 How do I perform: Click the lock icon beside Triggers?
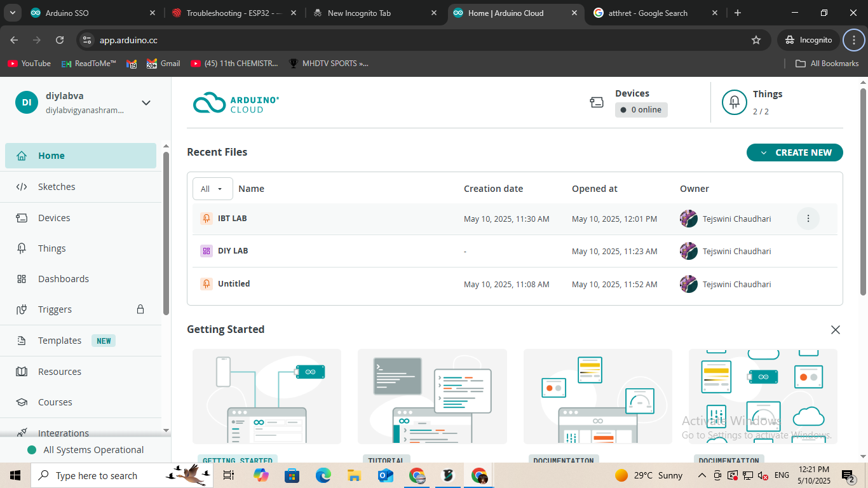point(140,309)
